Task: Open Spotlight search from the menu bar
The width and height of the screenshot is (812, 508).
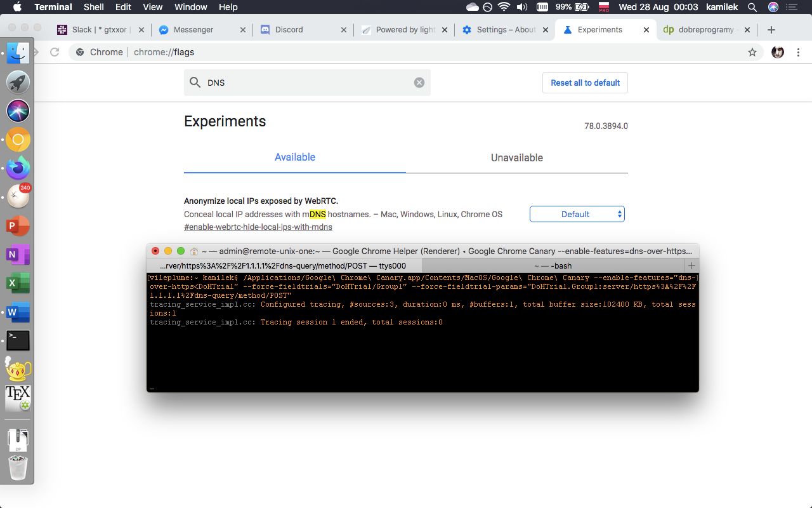Action: coord(752,8)
